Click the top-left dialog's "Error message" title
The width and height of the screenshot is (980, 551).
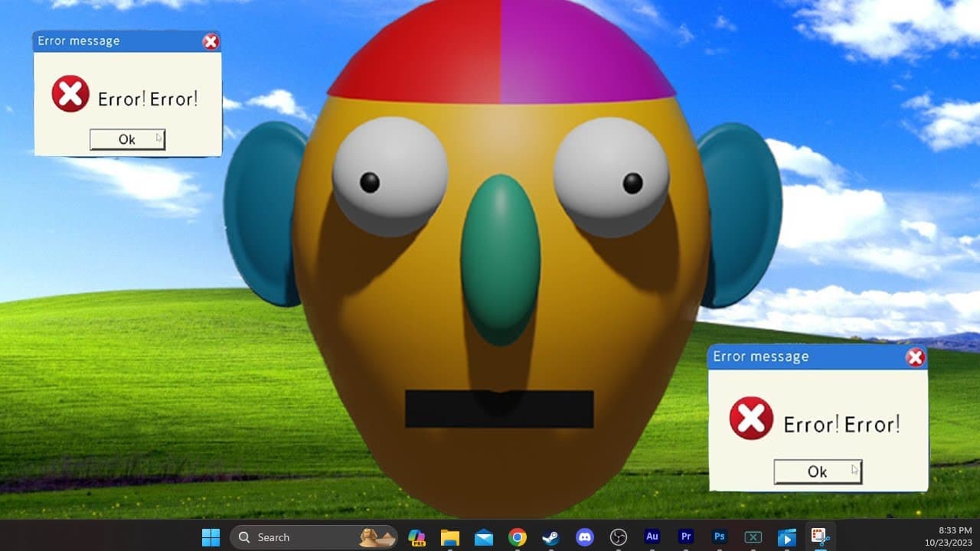79,41
